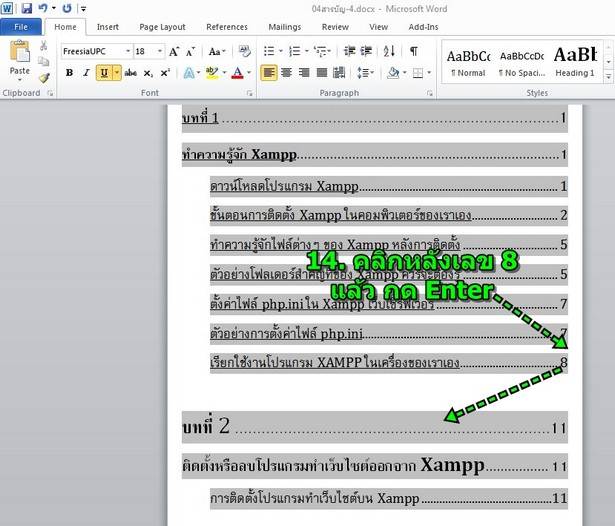
Task: Switch to the View tab
Action: (378, 27)
